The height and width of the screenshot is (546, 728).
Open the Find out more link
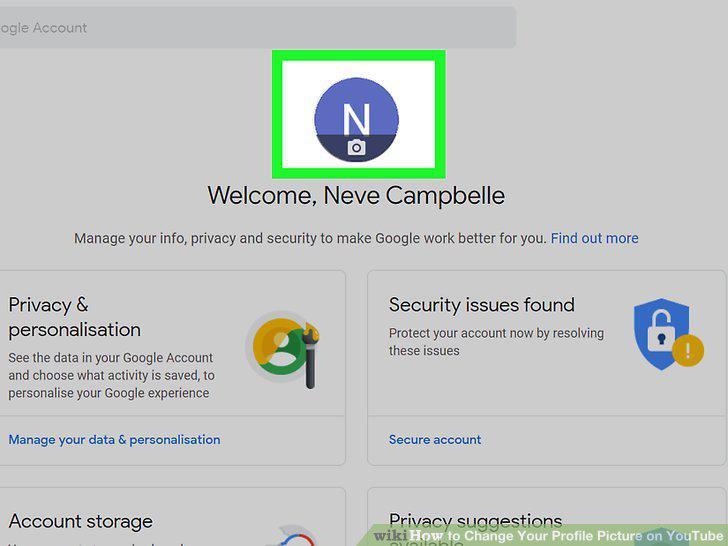tap(594, 238)
